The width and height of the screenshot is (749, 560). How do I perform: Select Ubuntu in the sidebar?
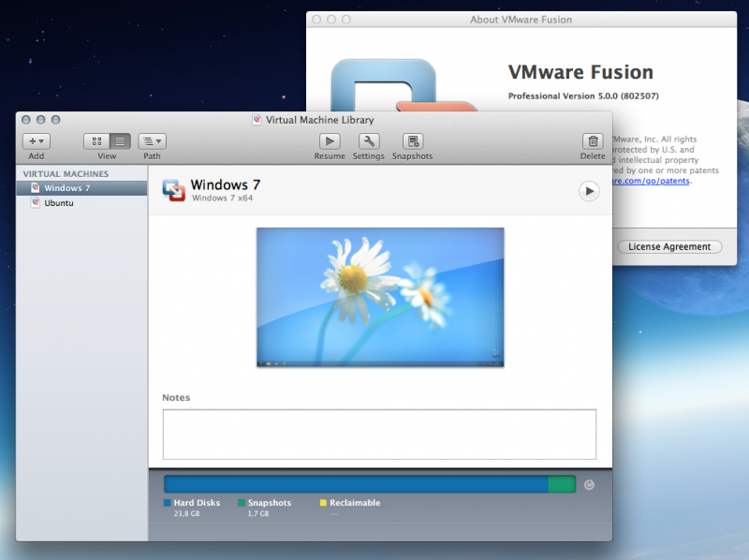[x=81, y=203]
